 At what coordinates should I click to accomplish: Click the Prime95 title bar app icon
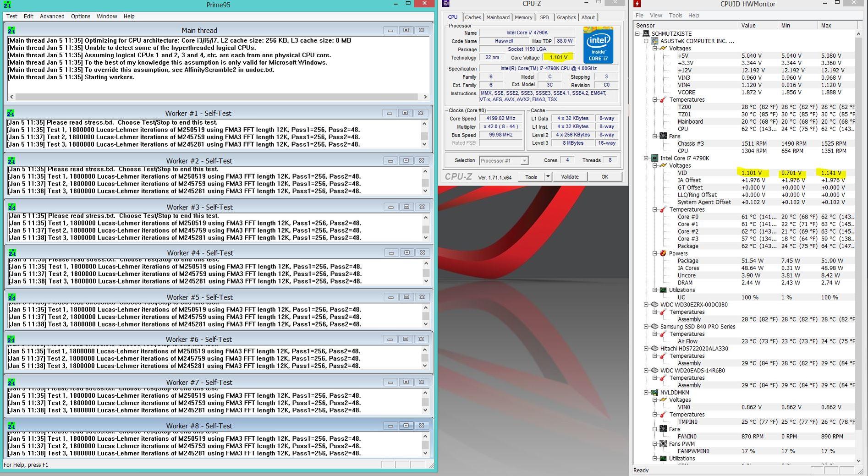pos(7,5)
